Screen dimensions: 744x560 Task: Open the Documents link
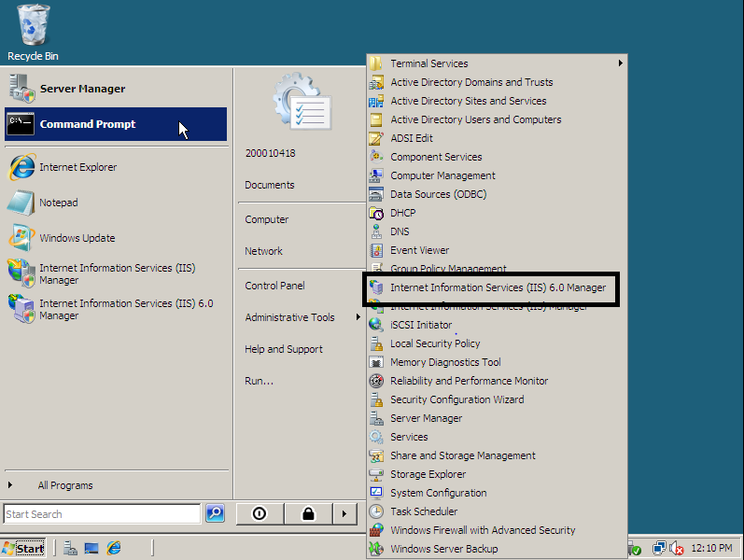point(270,185)
